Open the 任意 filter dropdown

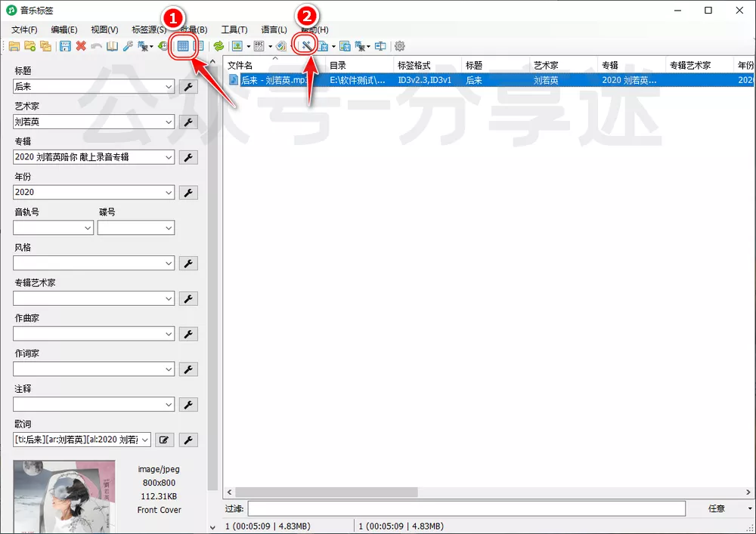click(748, 508)
